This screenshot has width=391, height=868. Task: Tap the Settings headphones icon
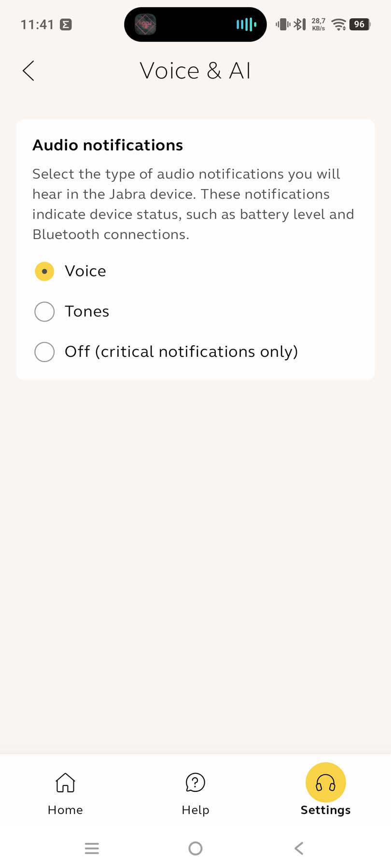click(x=326, y=782)
